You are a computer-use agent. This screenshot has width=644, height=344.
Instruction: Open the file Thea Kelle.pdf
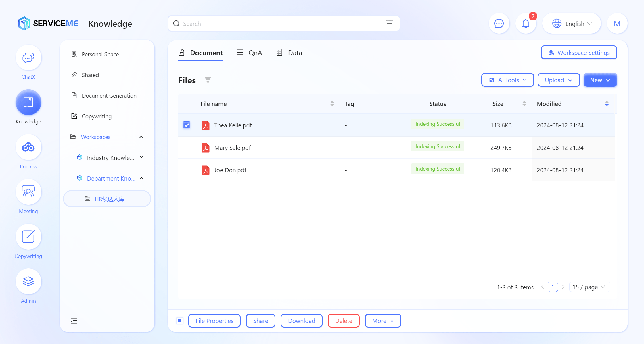coord(233,125)
